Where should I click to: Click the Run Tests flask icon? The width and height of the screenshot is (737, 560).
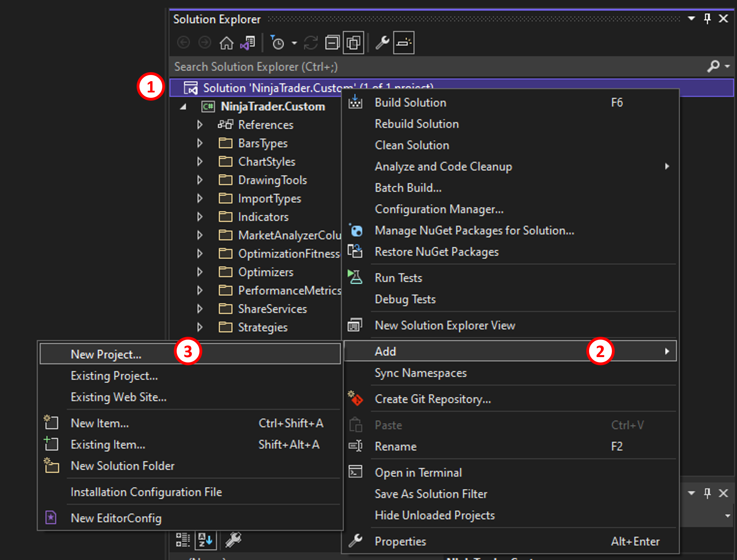point(355,277)
